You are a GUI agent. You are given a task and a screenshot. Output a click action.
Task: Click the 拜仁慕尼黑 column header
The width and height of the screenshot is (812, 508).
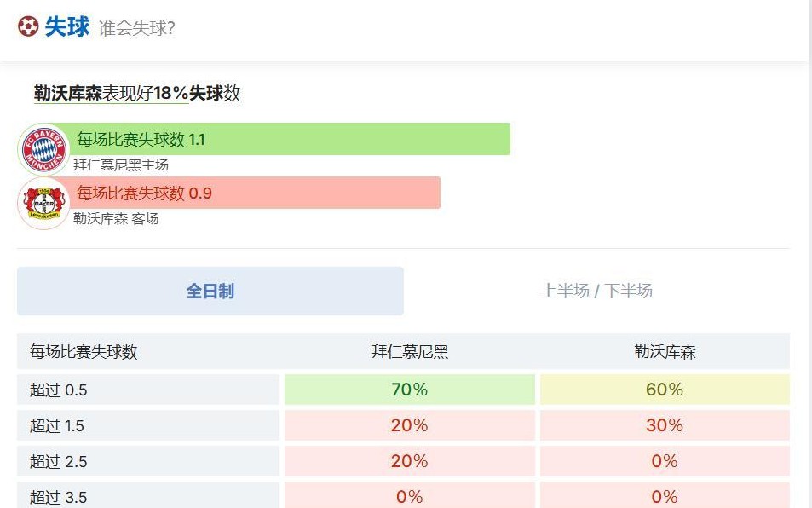click(410, 351)
